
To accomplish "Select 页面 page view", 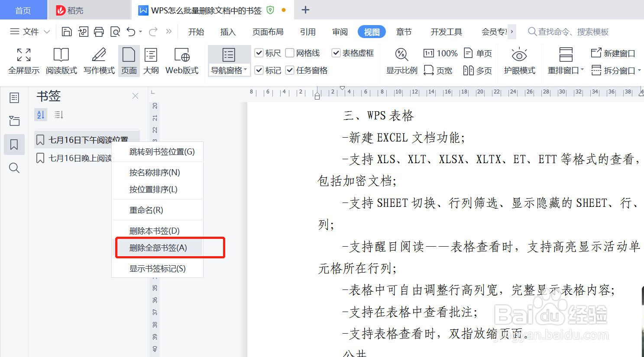I will pos(129,61).
